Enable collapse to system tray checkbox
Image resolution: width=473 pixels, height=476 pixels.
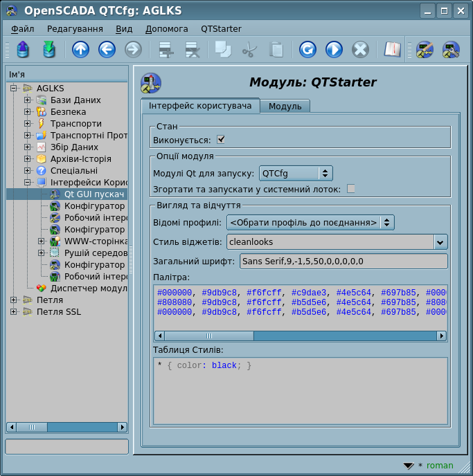351,188
